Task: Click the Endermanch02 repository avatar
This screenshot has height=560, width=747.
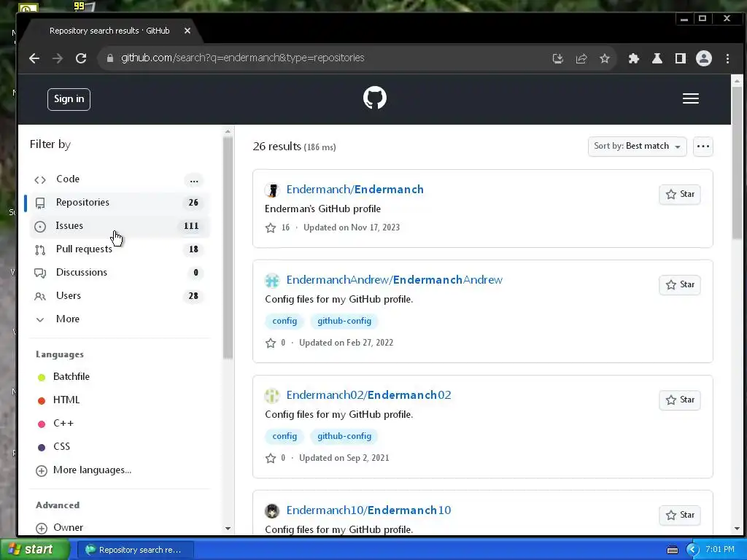Action: click(272, 395)
